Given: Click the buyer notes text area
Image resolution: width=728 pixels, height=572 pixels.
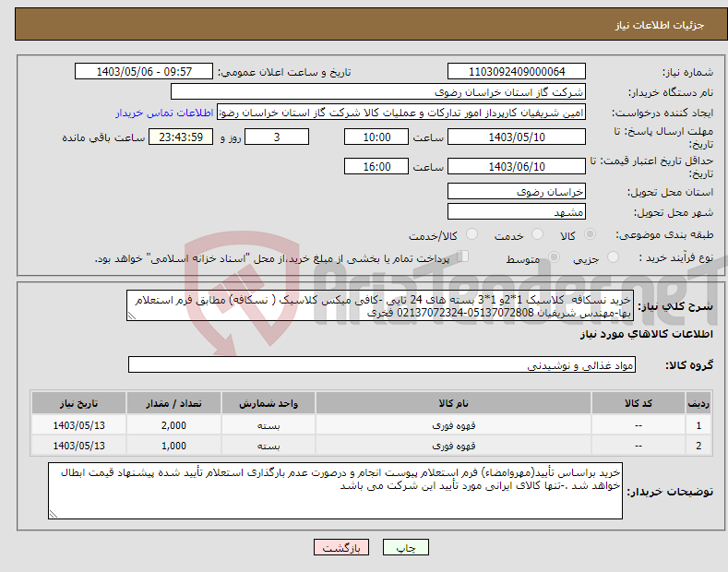Looking at the screenshot, I should coord(335,491).
